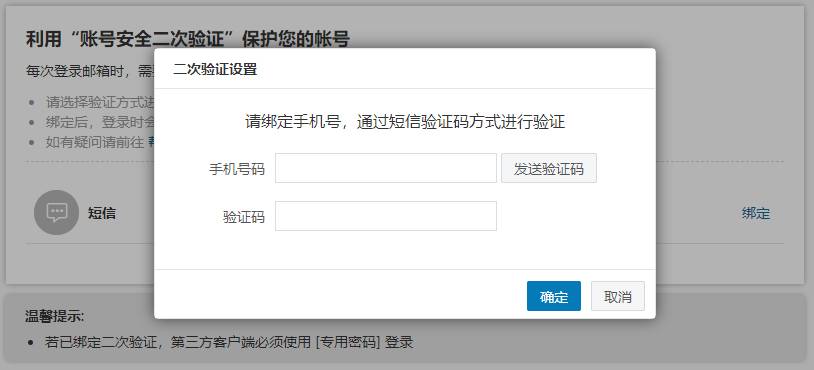This screenshot has height=370, width=814.
Task: Click the [专用密码] text in tips
Action: click(x=348, y=342)
